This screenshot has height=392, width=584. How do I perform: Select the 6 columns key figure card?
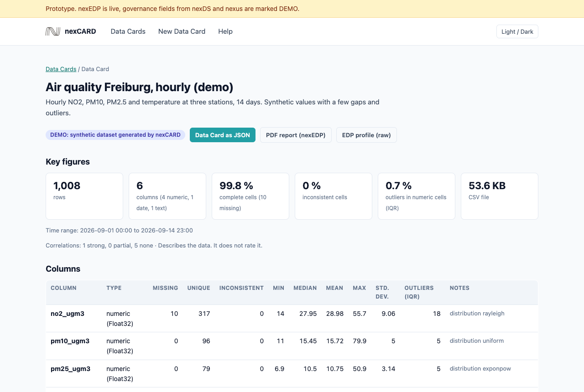[167, 196]
